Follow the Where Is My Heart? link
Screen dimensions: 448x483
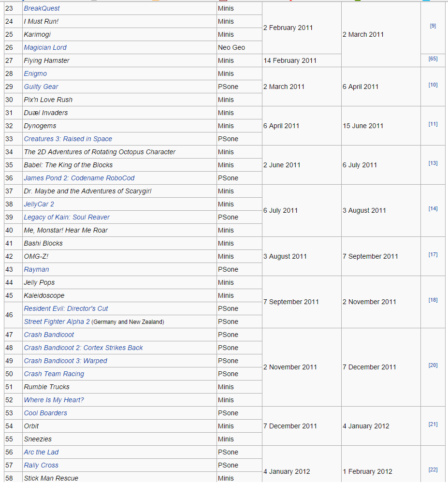coord(54,400)
